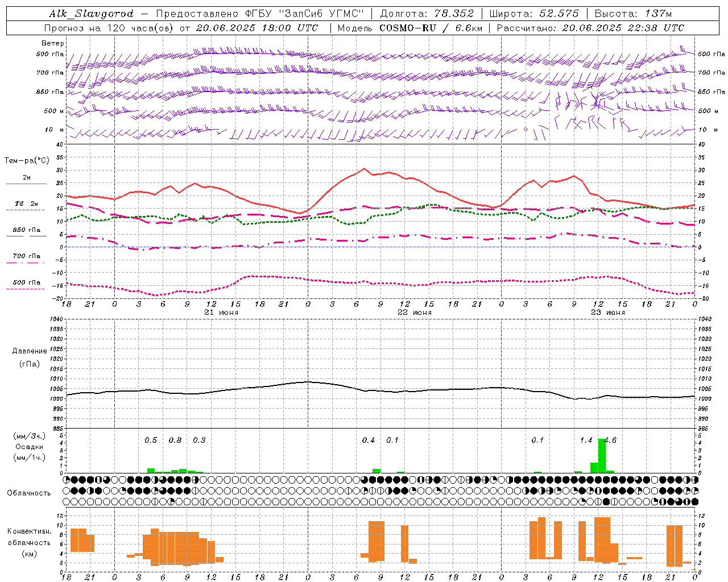Screen dimensions: 728x582
Task: Click the 21 июня date label
Action: tap(221, 313)
